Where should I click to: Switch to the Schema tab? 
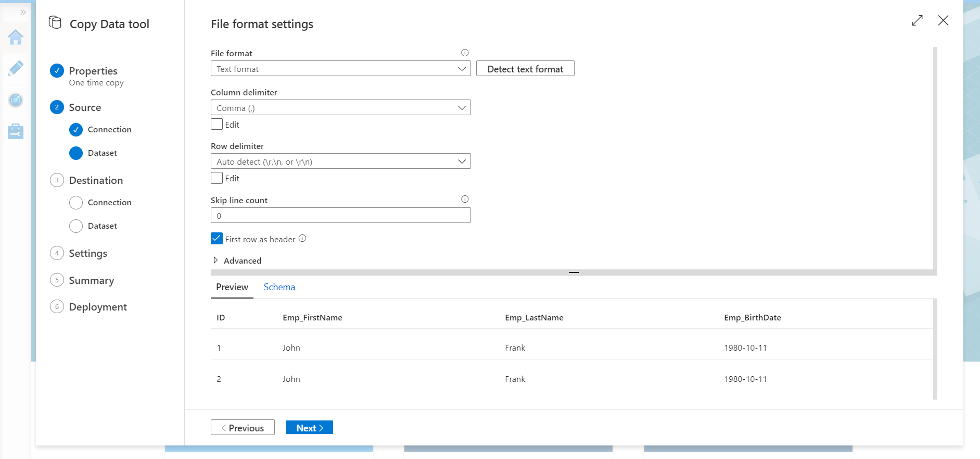tap(279, 287)
